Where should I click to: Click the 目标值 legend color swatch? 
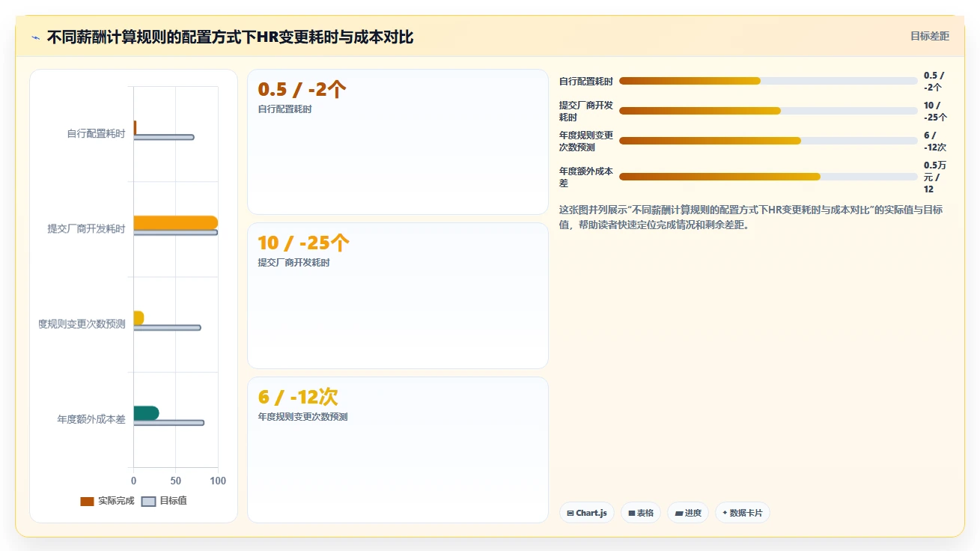(x=148, y=501)
